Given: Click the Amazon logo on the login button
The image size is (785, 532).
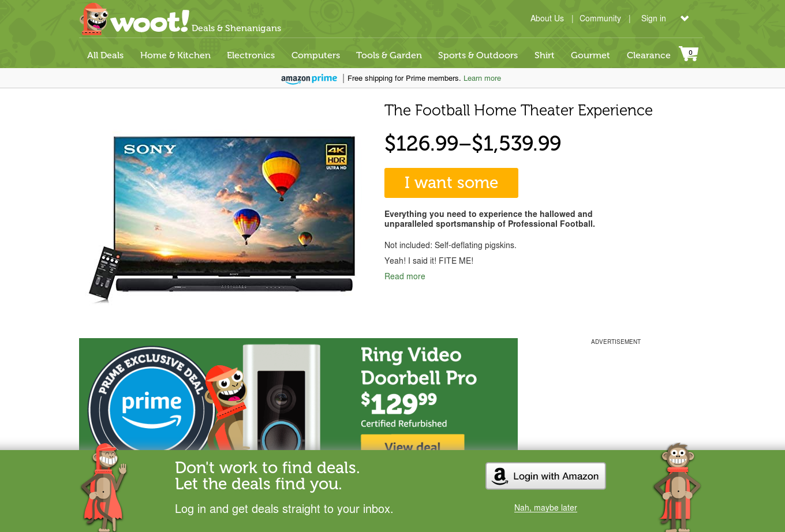Looking at the screenshot, I should pyautogui.click(x=500, y=476).
